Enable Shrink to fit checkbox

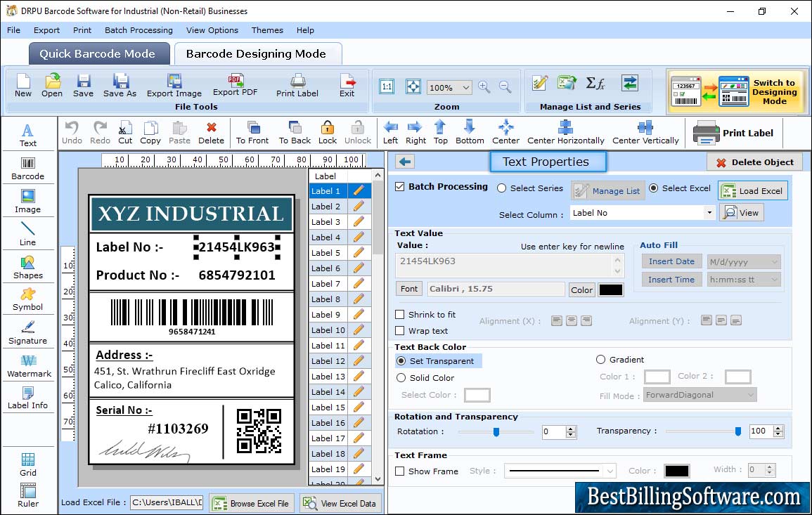click(x=400, y=315)
